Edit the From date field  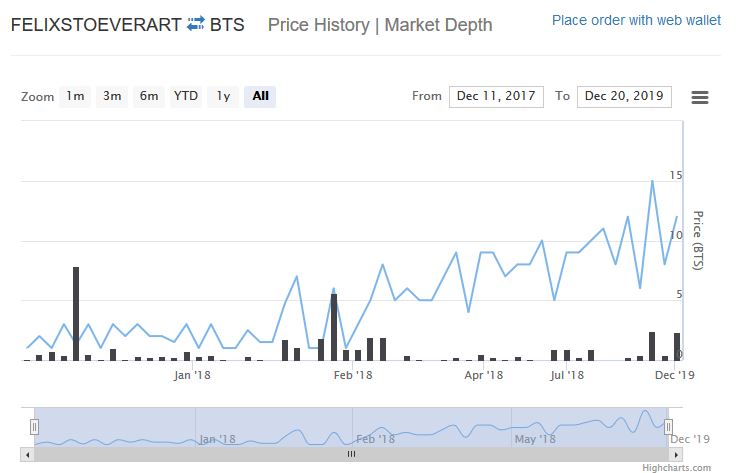(x=496, y=96)
